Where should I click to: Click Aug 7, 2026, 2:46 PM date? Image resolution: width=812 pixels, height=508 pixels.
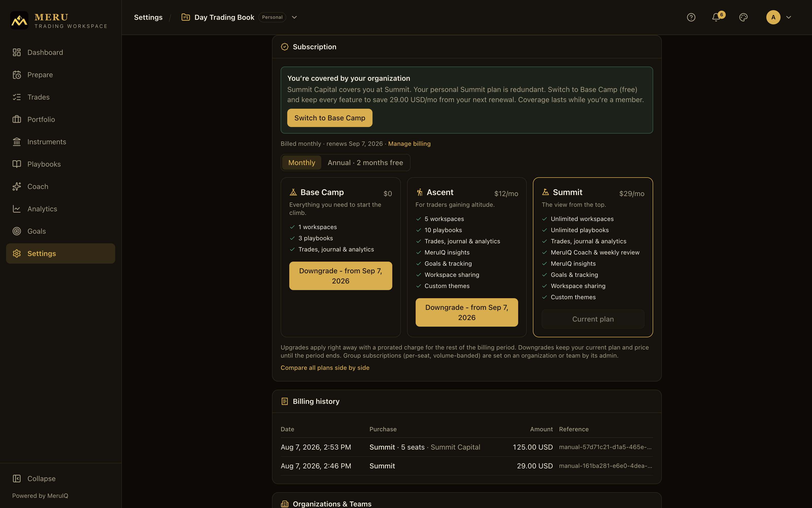coord(316,466)
